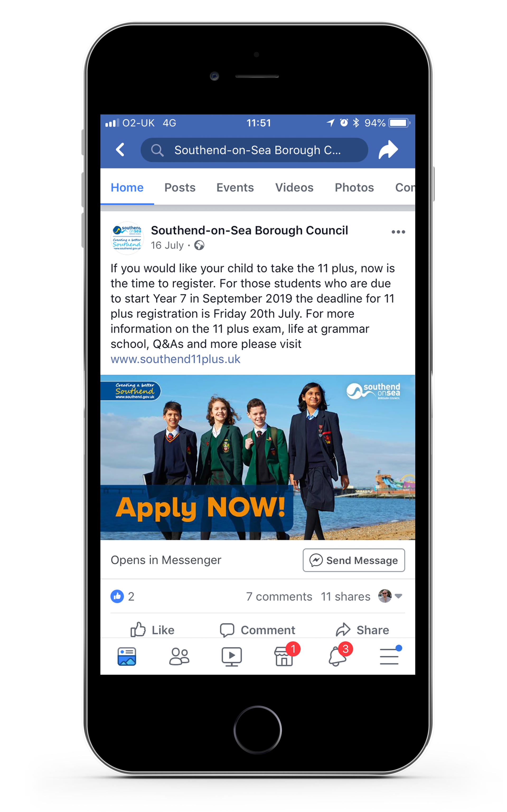Tap Comment under the post
507x812 pixels.
click(x=257, y=630)
